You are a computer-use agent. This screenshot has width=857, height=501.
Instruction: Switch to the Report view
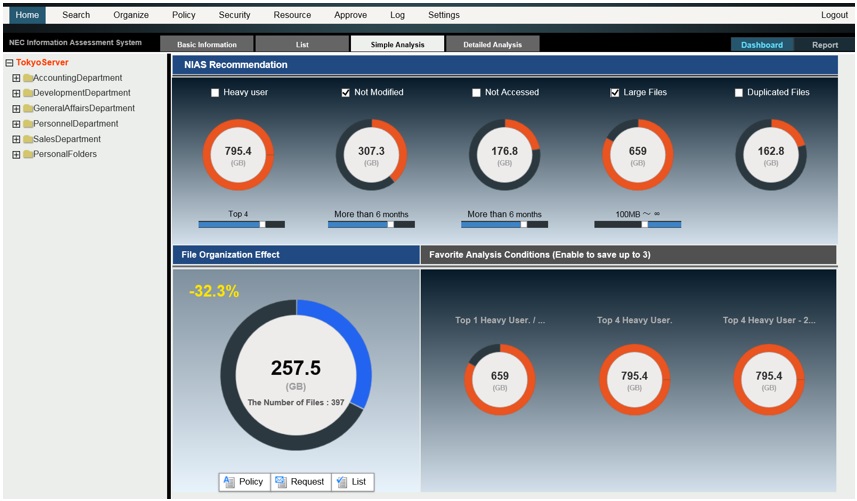coord(825,45)
